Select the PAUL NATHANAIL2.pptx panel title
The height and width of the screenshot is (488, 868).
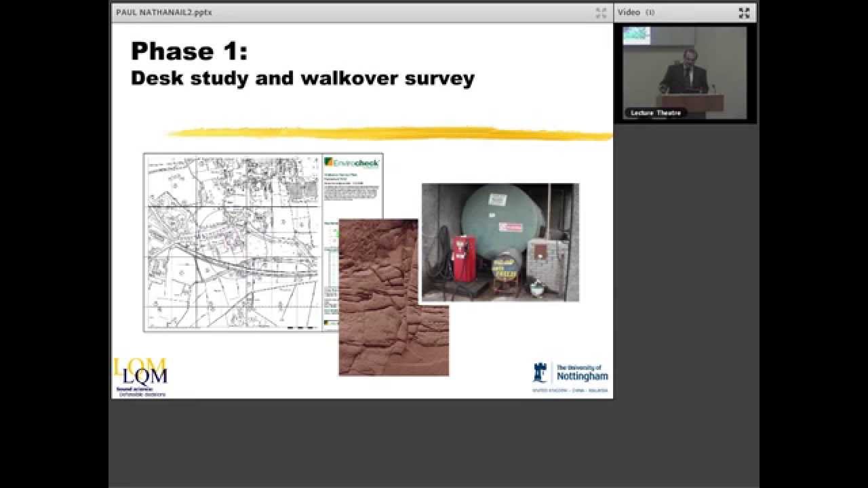164,12
